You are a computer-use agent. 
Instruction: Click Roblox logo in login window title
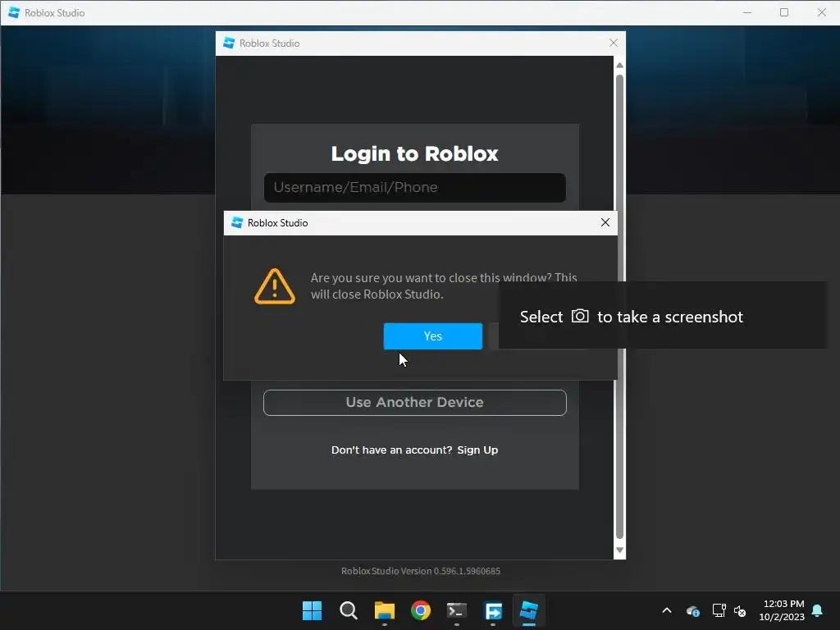pyautogui.click(x=229, y=43)
